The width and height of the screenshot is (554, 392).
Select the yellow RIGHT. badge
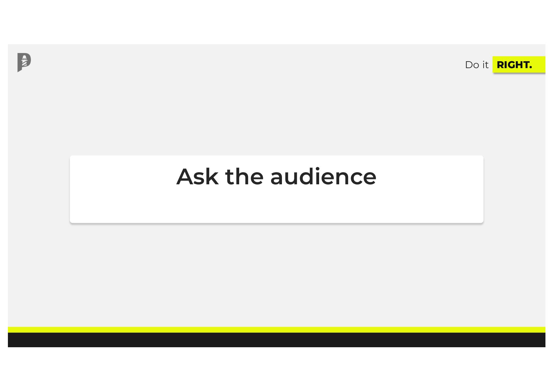click(x=519, y=65)
